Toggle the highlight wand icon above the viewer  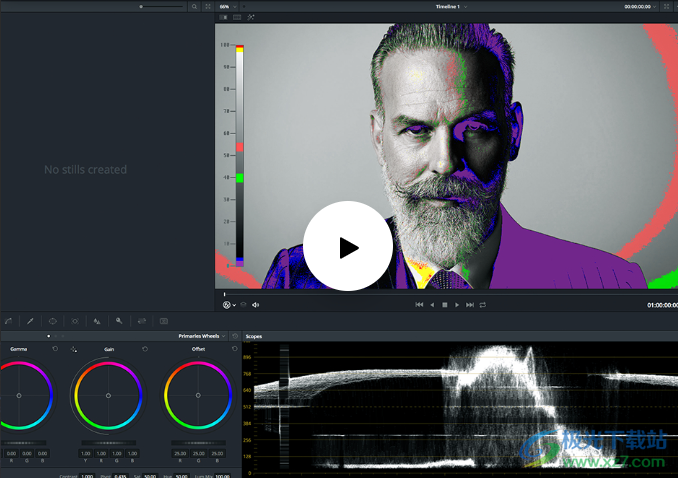click(251, 17)
